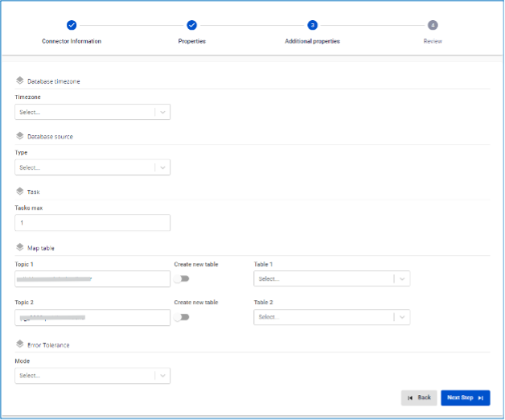This screenshot has width=505, height=420.
Task: Click the Map table layers icon
Action: [19, 248]
